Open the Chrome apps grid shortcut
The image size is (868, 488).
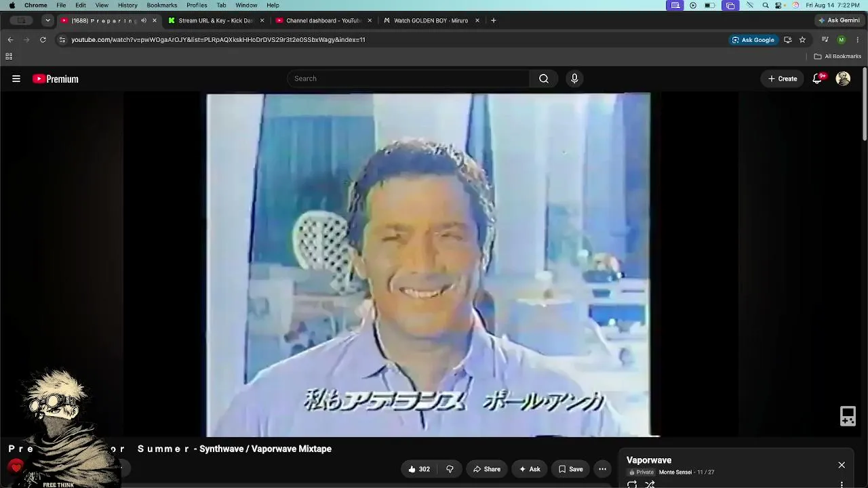[9, 56]
